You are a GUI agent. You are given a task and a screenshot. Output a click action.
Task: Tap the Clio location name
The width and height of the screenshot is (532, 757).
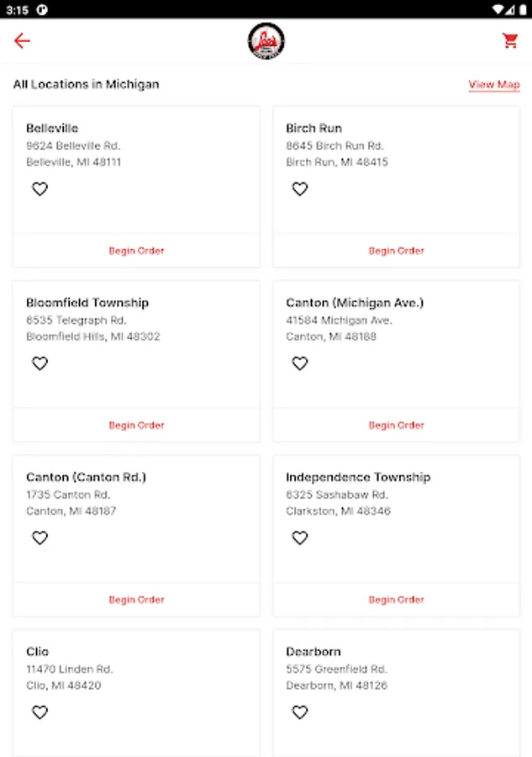point(38,652)
